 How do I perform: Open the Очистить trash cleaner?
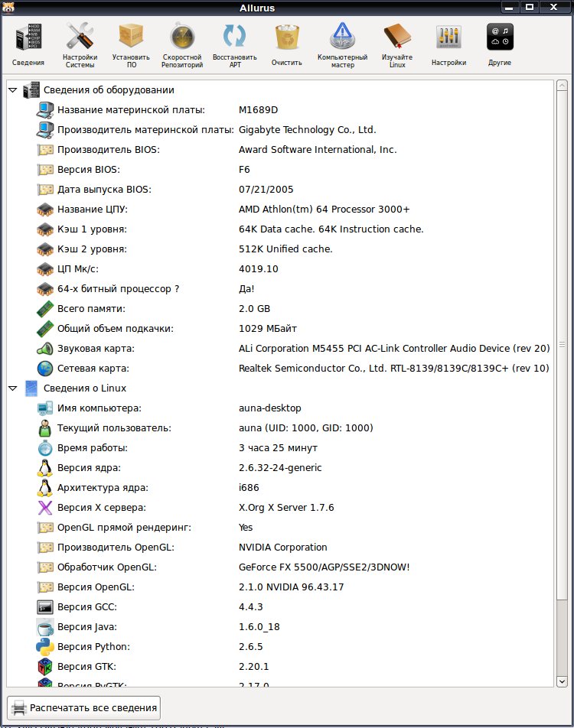point(287,44)
